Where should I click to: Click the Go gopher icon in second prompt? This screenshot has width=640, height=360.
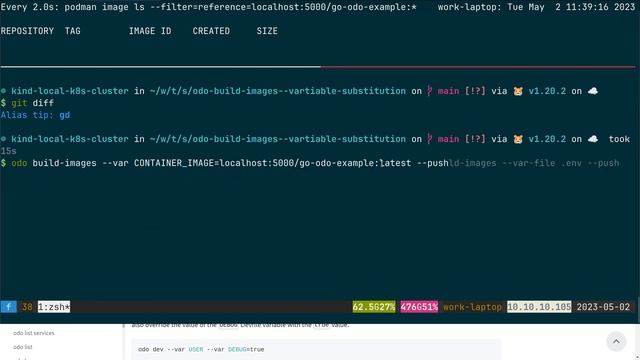point(518,139)
